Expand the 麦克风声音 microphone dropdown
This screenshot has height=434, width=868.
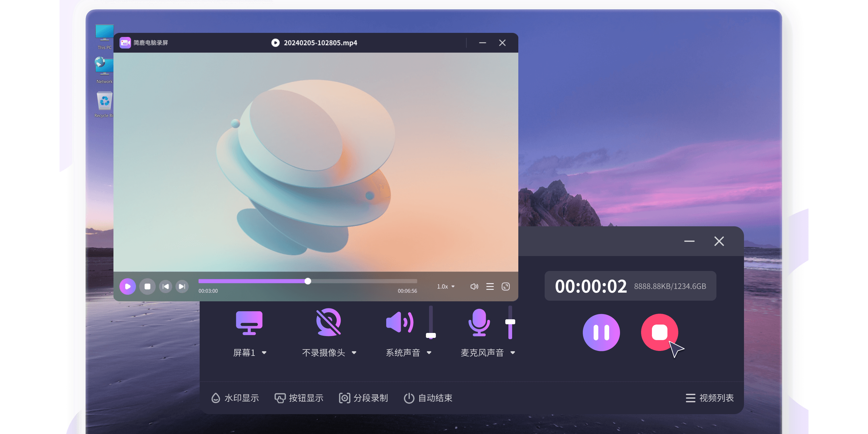point(512,353)
